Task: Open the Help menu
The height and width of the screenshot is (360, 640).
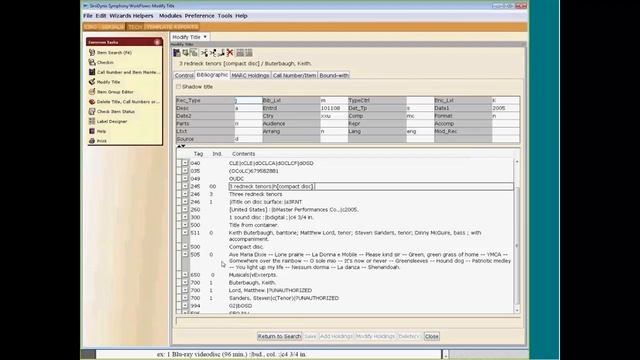Action: 241,16
